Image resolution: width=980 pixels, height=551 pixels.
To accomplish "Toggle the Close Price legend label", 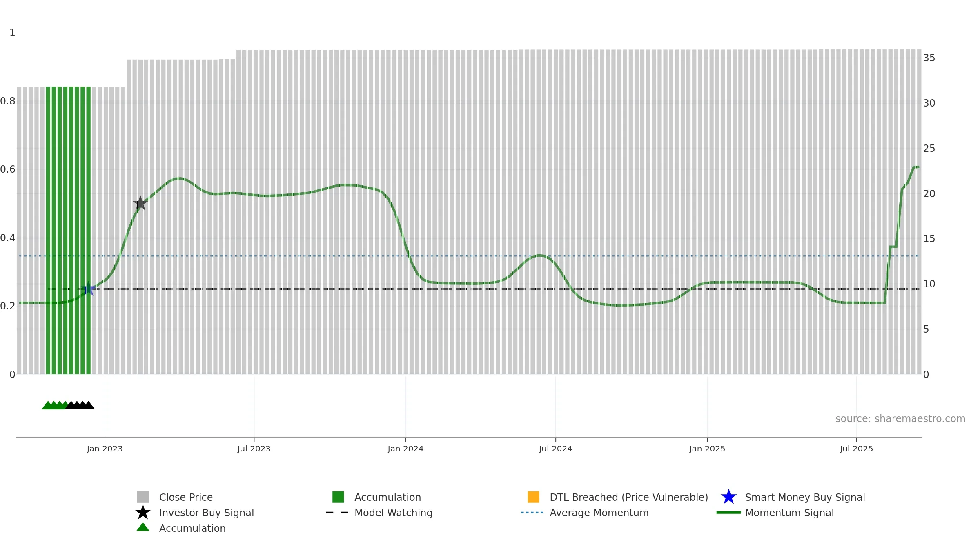I will pyautogui.click(x=186, y=497).
